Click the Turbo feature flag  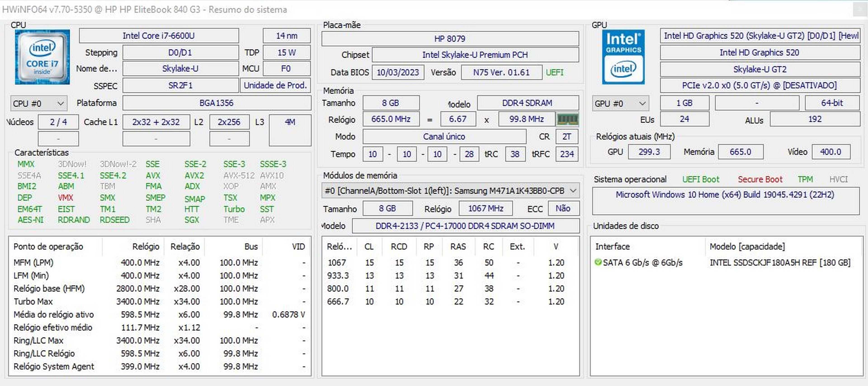click(234, 209)
